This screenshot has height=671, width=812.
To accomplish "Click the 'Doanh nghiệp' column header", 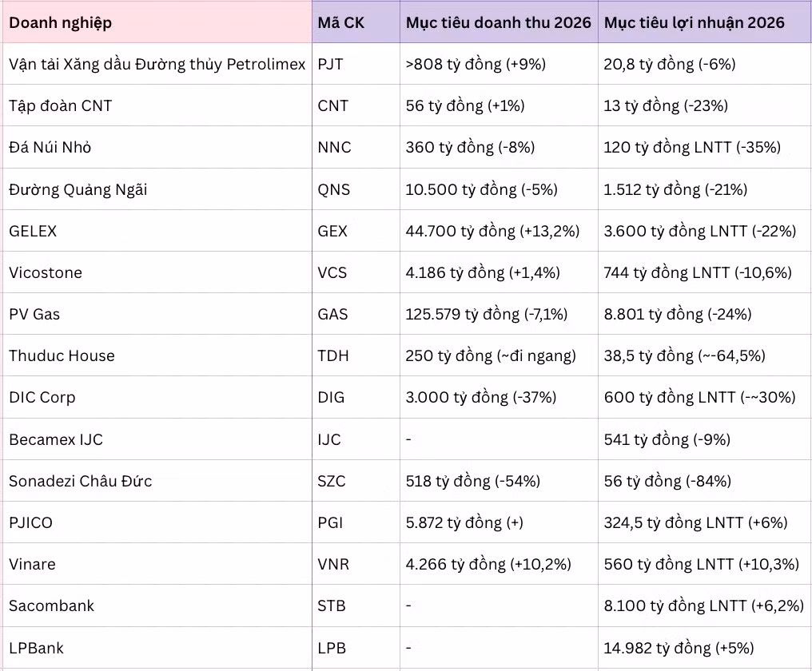I will pos(61,22).
